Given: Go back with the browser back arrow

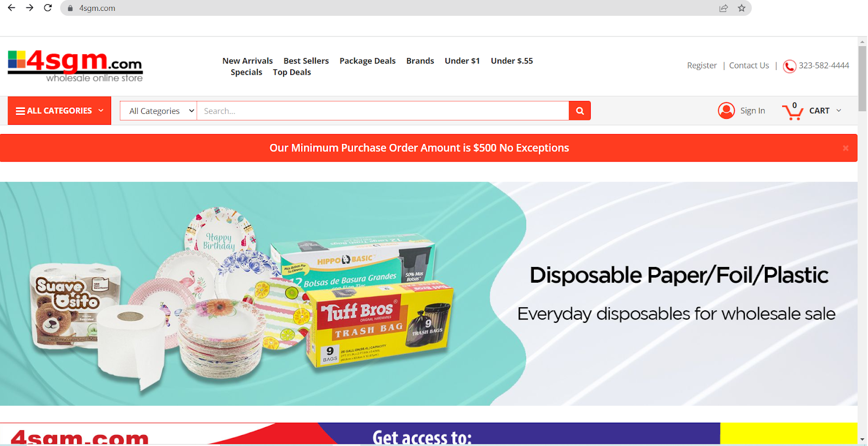Looking at the screenshot, I should tap(11, 8).
